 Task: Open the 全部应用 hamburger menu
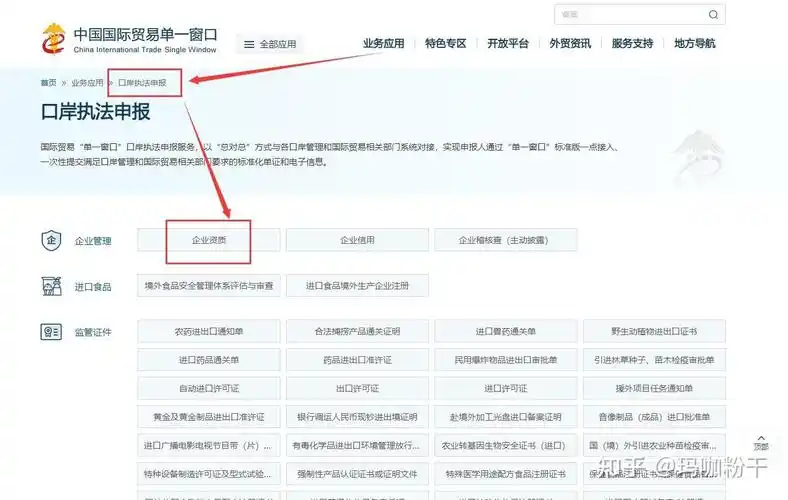pyautogui.click(x=270, y=44)
